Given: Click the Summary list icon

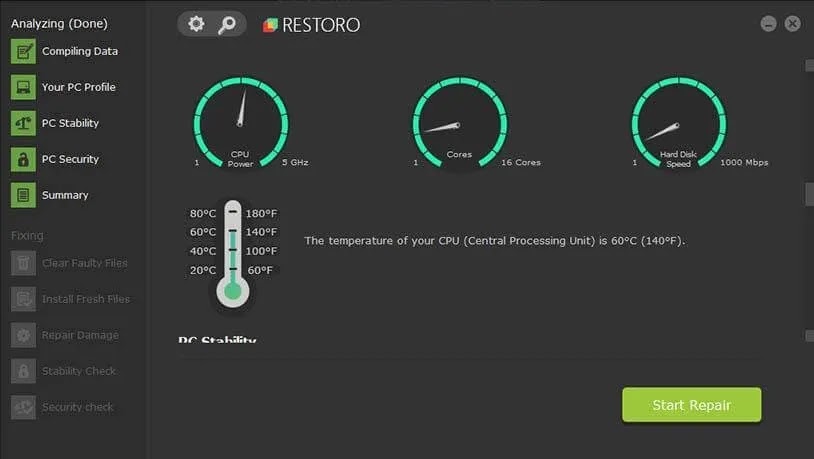Looking at the screenshot, I should 23,196.
